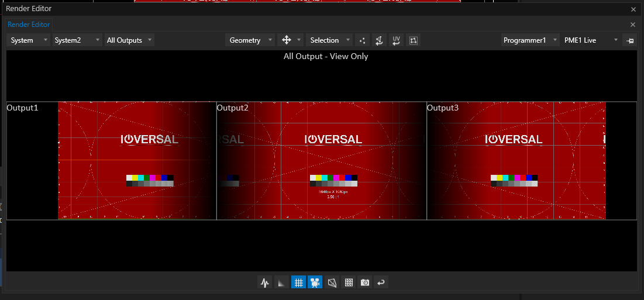This screenshot has width=644, height=300.
Task: Open the dropdown arrow beside the move tool
Action: 299,40
